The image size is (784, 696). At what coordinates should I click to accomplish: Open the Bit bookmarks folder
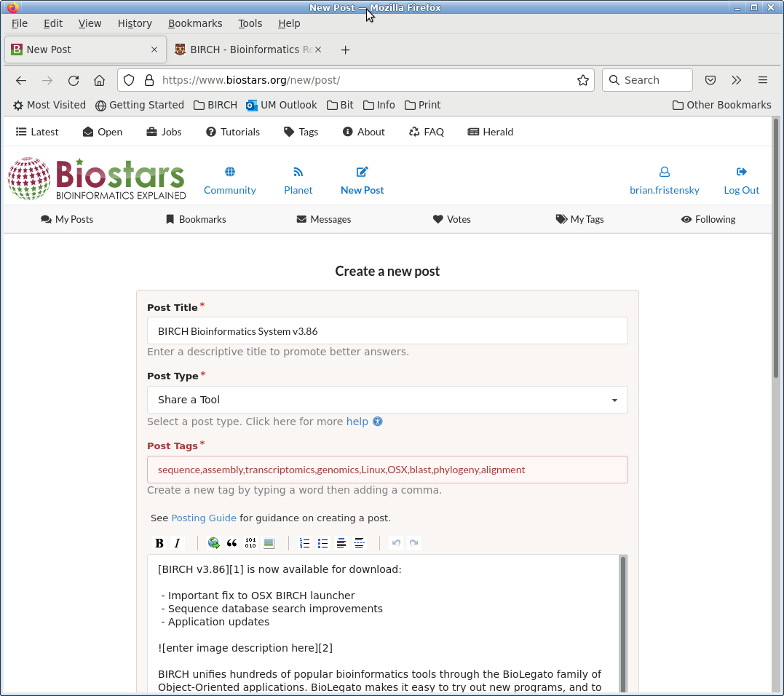(340, 105)
